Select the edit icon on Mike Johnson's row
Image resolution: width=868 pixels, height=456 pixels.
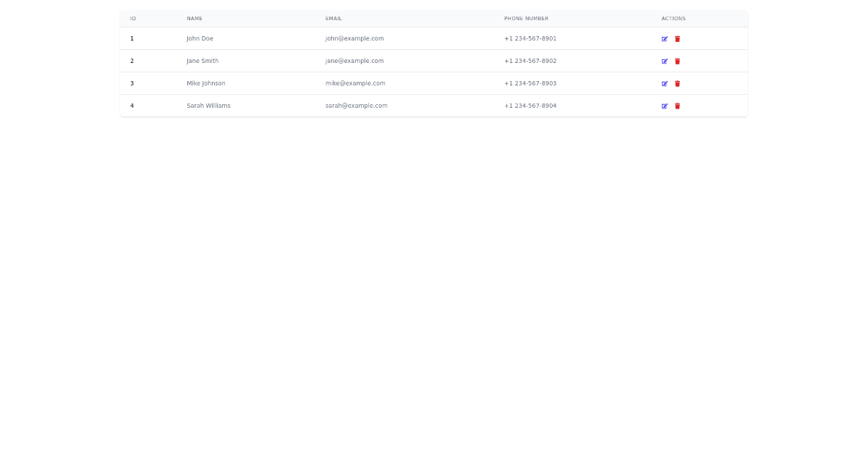click(x=664, y=84)
